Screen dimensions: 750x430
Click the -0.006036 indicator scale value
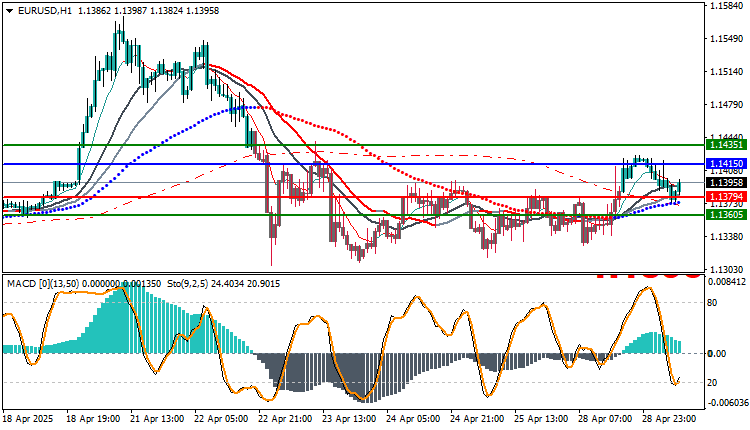(x=726, y=403)
